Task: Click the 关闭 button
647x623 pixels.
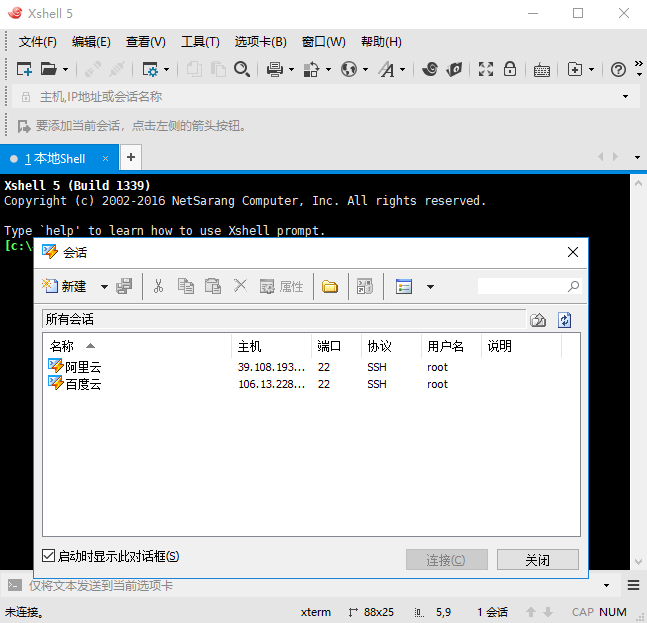Action: click(x=538, y=559)
